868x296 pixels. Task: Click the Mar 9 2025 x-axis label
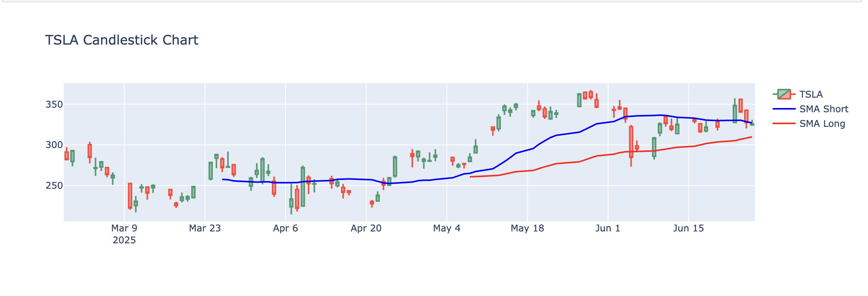pyautogui.click(x=124, y=234)
